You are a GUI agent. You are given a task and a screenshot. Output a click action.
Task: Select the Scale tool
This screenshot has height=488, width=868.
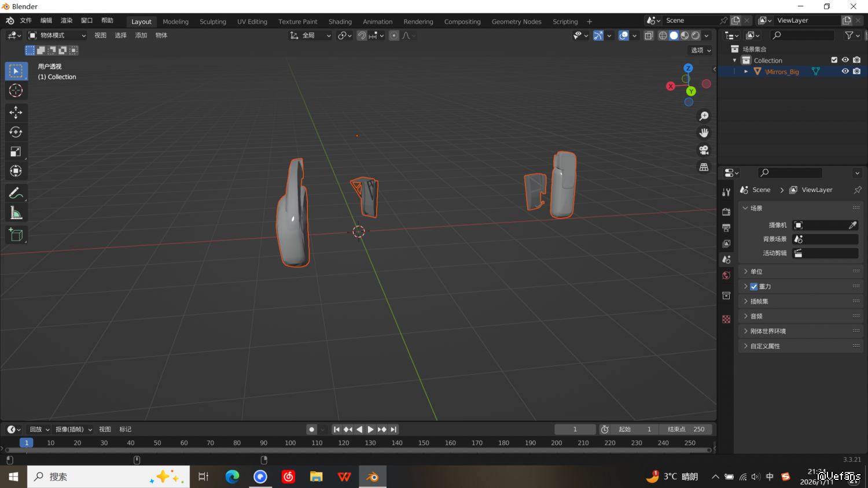coord(16,151)
